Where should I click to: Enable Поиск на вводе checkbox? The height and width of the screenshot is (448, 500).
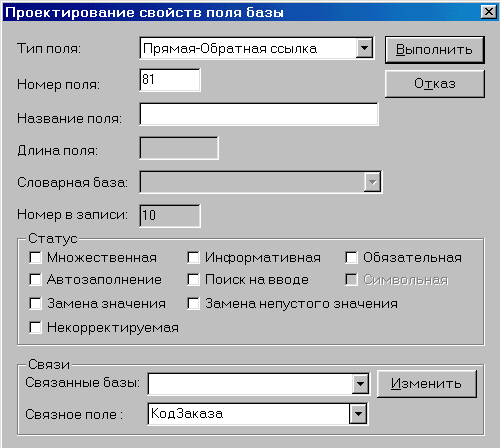193,280
